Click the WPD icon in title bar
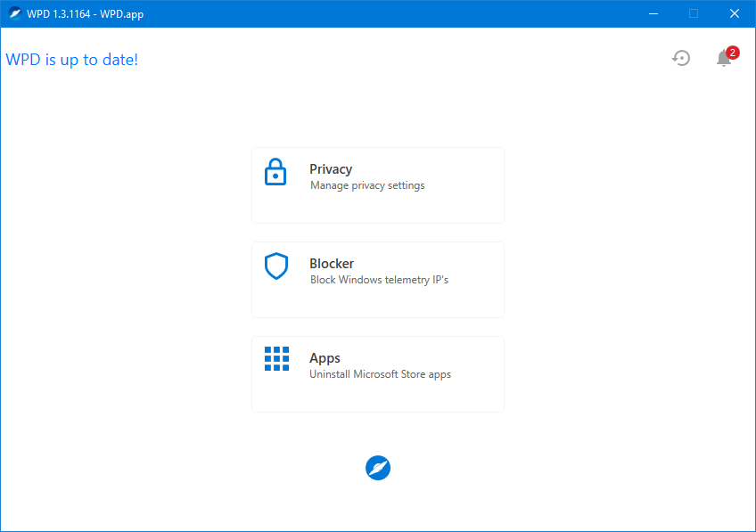 point(14,13)
